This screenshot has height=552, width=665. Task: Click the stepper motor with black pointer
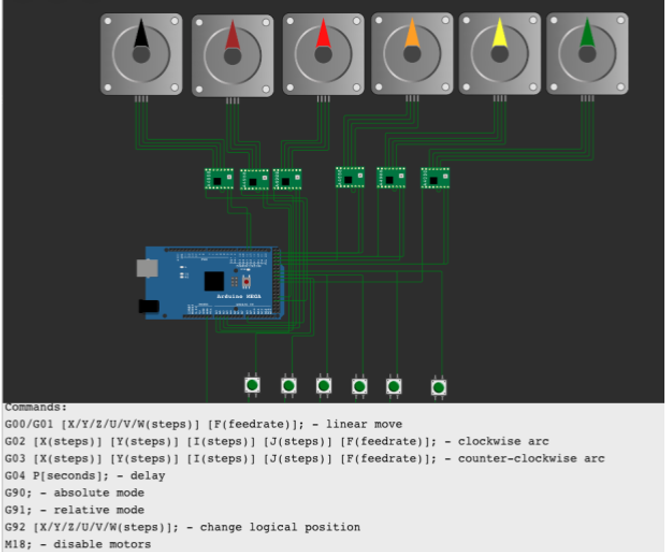(x=141, y=54)
